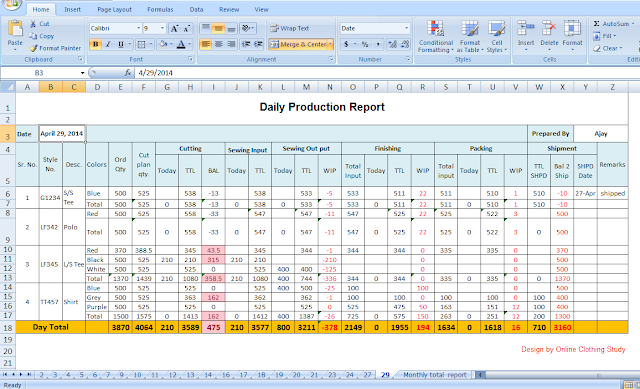Open Number dialog launcher
The image size is (640, 389).
tap(408, 59)
